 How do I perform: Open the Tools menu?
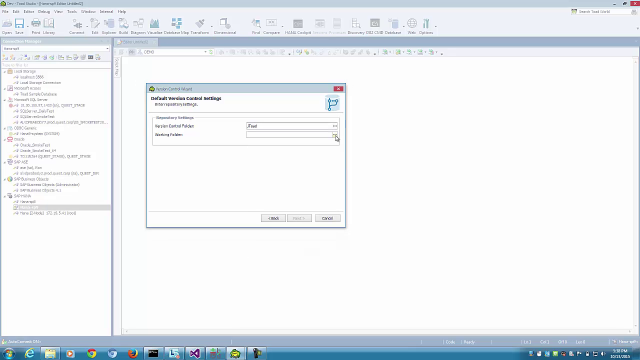[72, 11]
